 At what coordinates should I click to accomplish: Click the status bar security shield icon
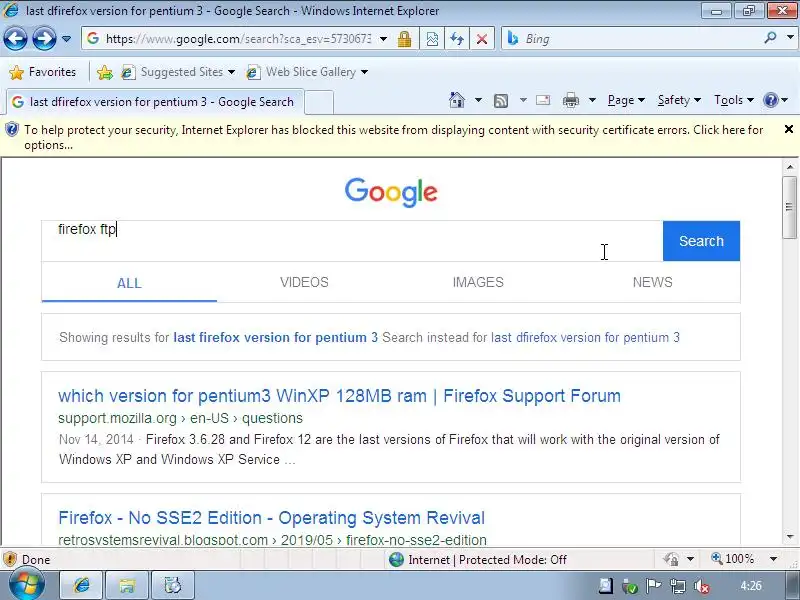click(10, 560)
